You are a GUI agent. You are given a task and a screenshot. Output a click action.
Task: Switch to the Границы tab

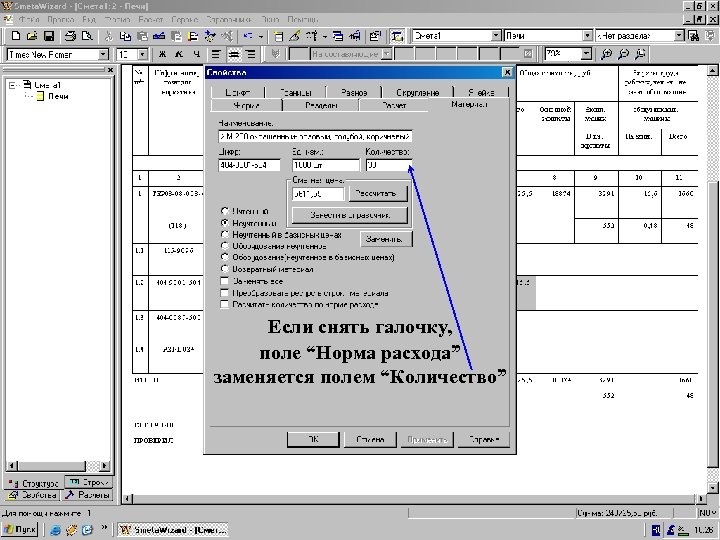point(295,92)
